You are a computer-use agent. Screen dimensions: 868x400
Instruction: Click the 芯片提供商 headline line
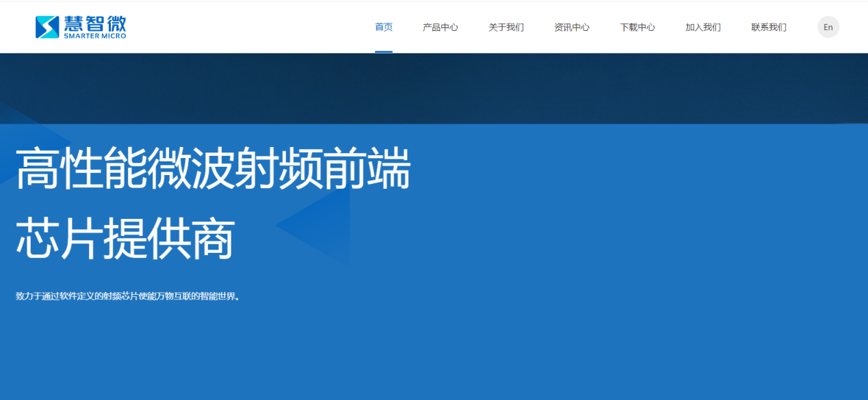125,239
